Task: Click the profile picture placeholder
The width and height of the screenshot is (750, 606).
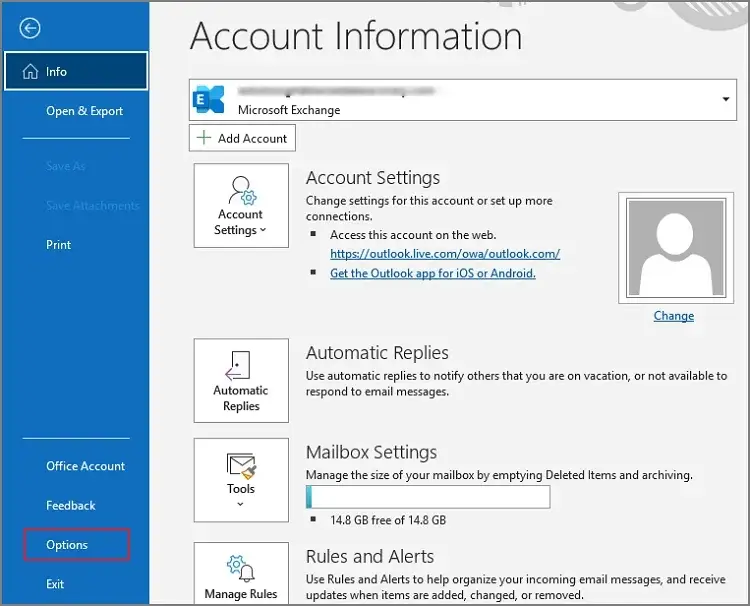Action: (673, 247)
